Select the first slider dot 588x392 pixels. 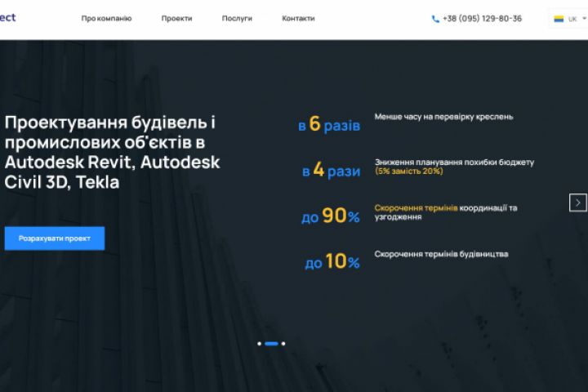[259, 344]
